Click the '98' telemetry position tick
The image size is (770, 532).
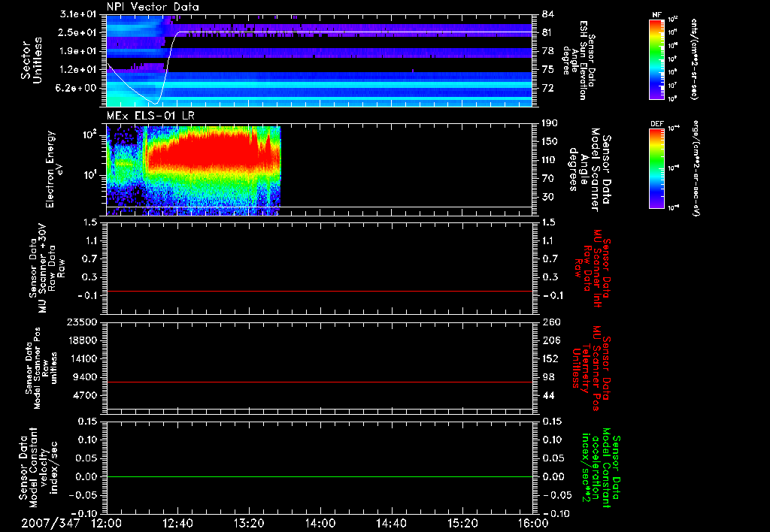point(548,377)
